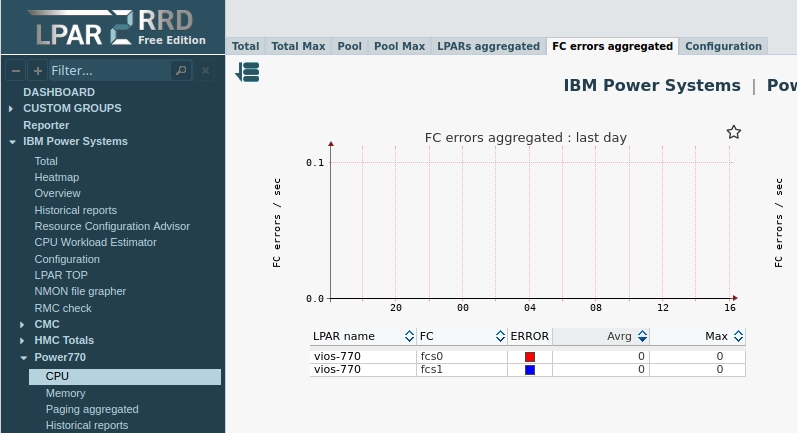Select Memory under Power770

click(x=66, y=393)
